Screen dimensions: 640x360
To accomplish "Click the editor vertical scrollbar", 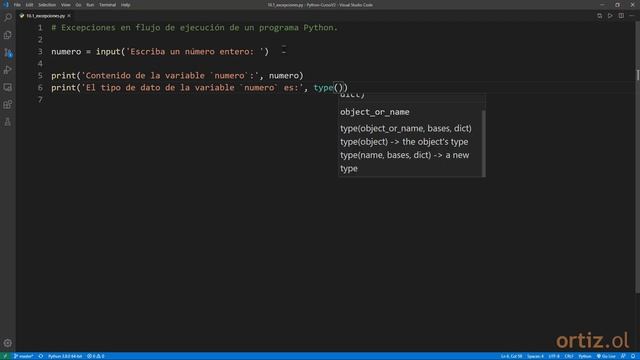I will click(x=637, y=157).
